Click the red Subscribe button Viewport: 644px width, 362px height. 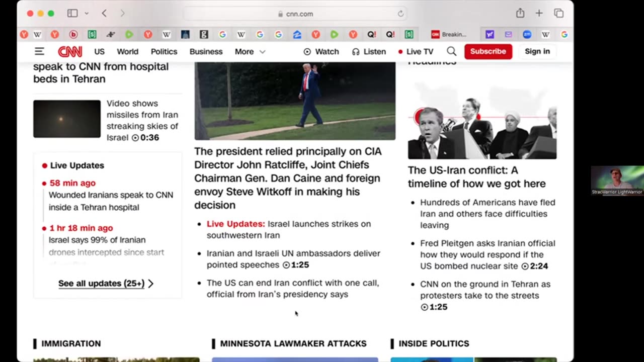tap(488, 51)
